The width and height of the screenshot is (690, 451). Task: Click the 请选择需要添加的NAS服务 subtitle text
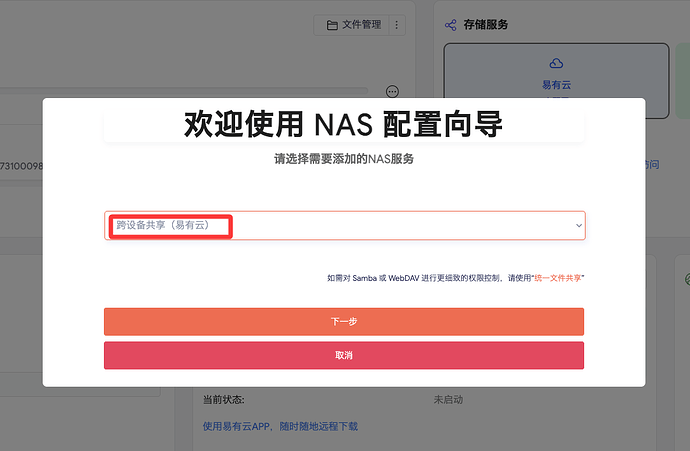tap(343, 159)
